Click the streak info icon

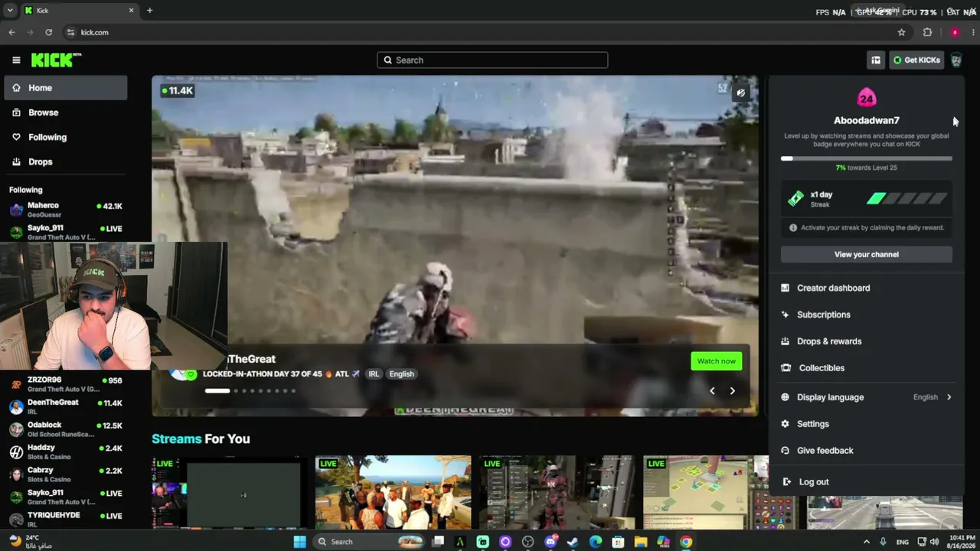(793, 227)
